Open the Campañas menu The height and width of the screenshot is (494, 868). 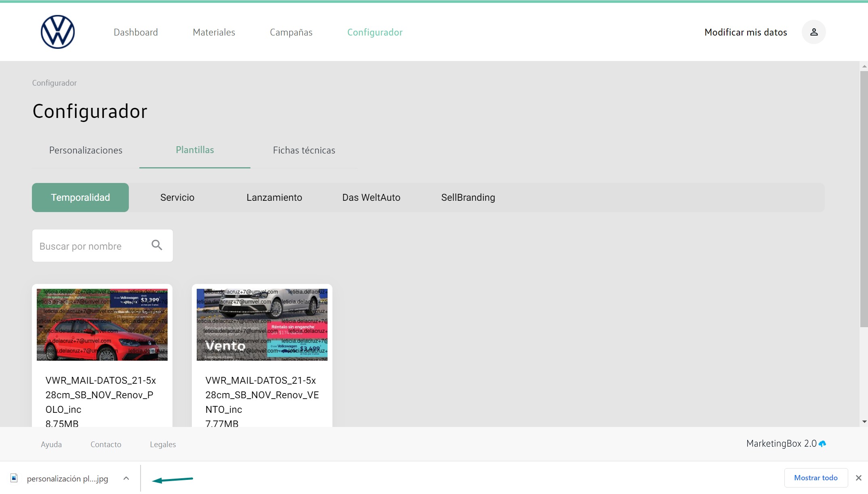pyautogui.click(x=291, y=32)
